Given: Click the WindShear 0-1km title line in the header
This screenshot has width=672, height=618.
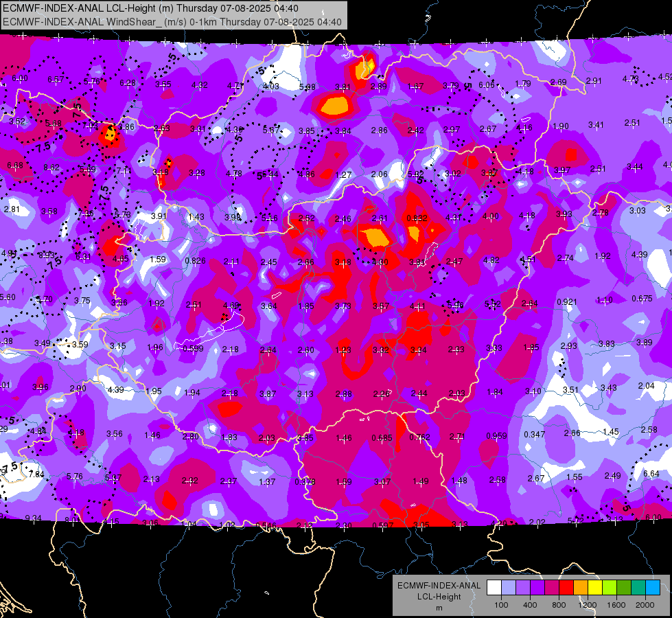Looking at the screenshot, I should (x=172, y=22).
